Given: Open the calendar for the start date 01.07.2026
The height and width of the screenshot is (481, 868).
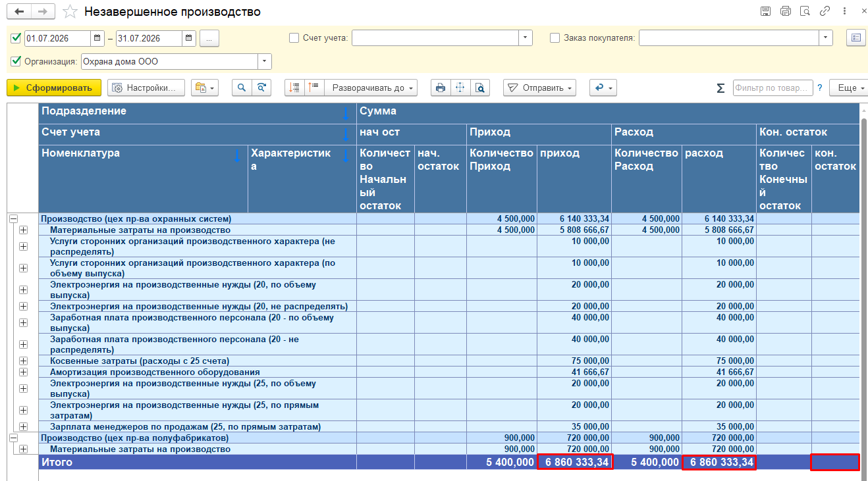Looking at the screenshot, I should (97, 38).
